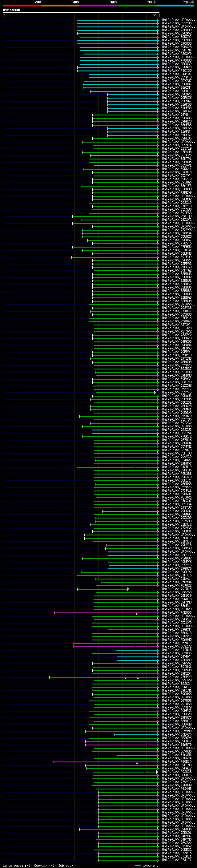197x868 pixels.
Task: Click the UniRef100_A8IWK6 label
Action: tap(177, 497)
